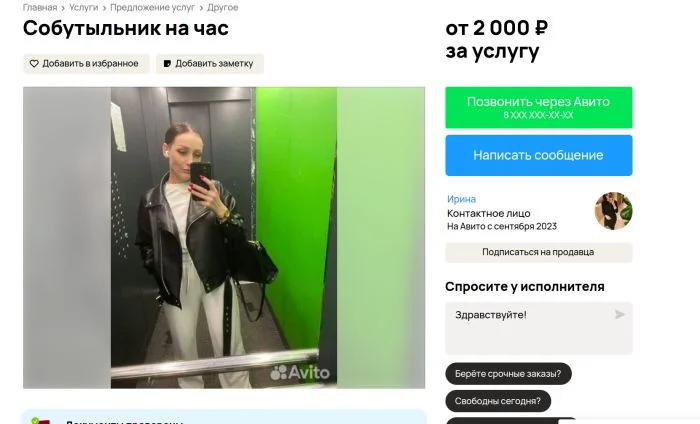The width and height of the screenshot is (700, 424).
Task: Click the Добавить заметку button
Action: pyautogui.click(x=210, y=64)
